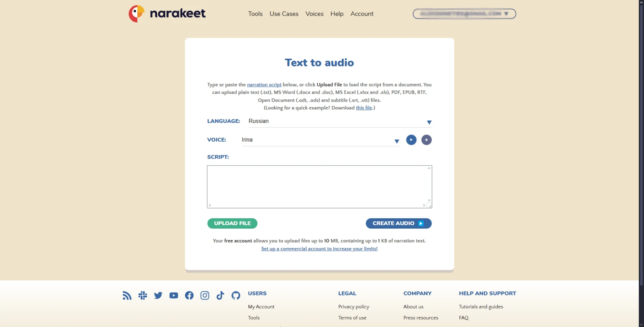Play the Irina voice preview
The width and height of the screenshot is (644, 327).
(411, 140)
